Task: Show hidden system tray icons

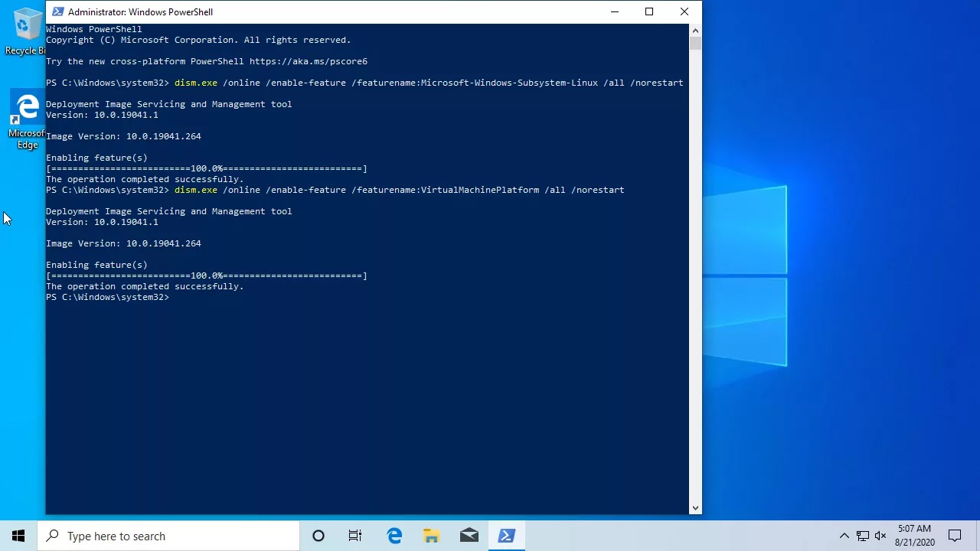Action: point(844,536)
